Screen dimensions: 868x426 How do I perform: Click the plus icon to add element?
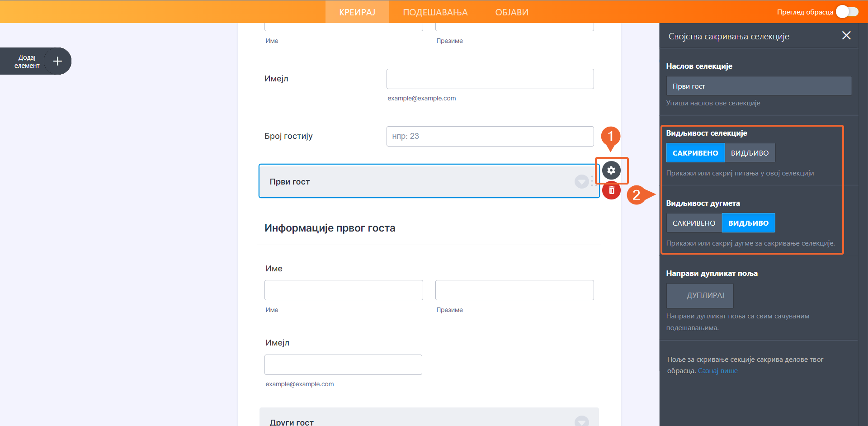tap(57, 61)
